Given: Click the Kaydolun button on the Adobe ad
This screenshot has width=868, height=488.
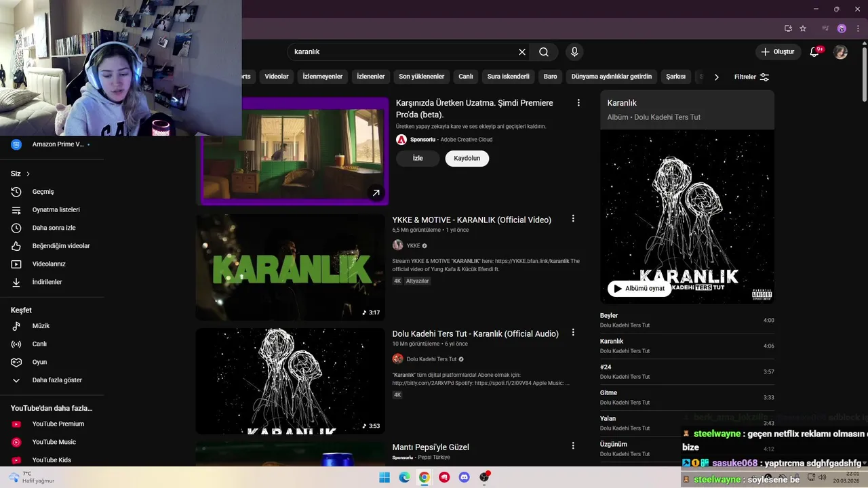Looking at the screenshot, I should (x=467, y=158).
